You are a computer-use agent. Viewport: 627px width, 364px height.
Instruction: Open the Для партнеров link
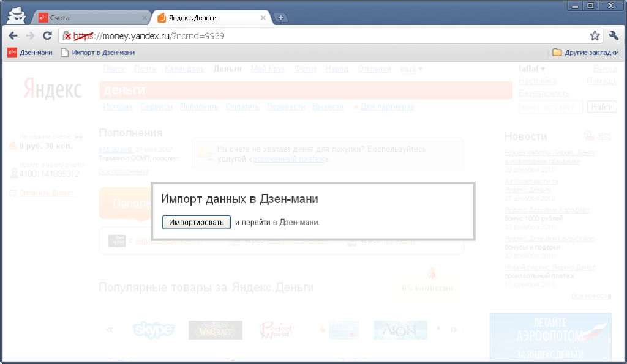388,106
